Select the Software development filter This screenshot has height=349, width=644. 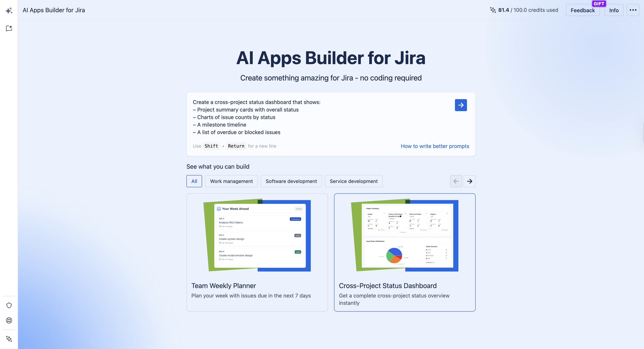[x=291, y=181]
